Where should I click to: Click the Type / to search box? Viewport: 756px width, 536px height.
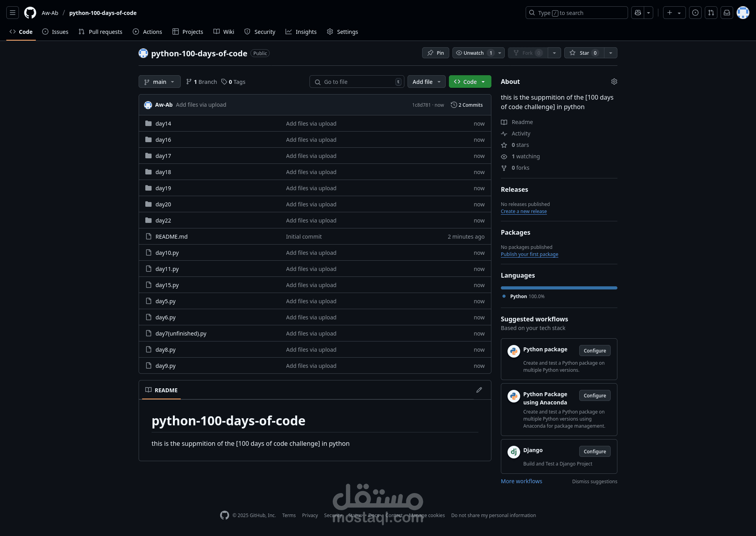pos(576,13)
